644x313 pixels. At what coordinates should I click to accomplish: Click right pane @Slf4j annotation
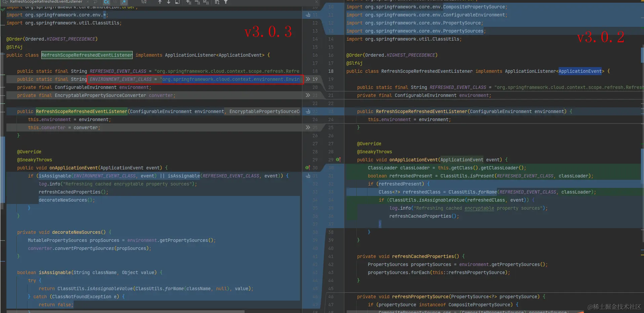354,63
